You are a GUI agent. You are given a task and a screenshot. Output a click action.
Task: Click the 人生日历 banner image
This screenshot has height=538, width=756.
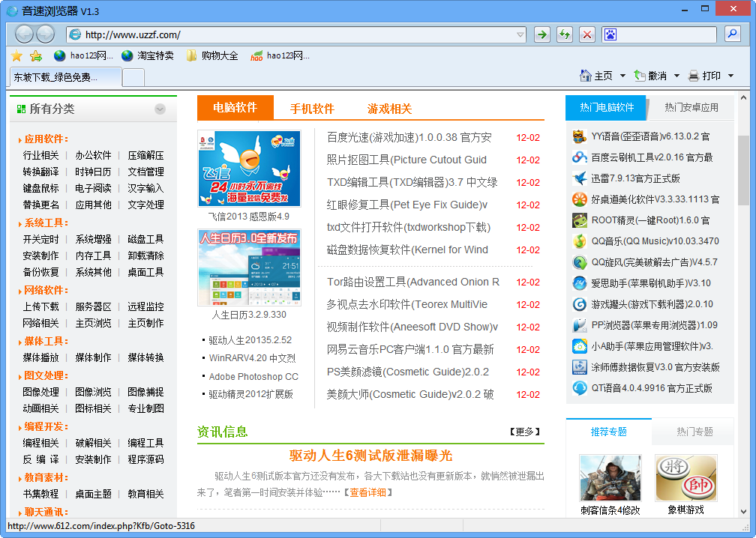tap(249, 268)
